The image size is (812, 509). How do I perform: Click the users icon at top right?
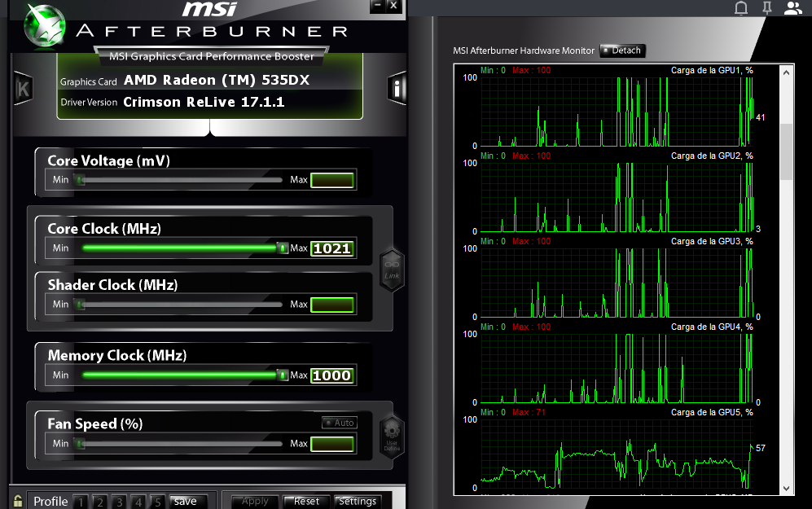(792, 8)
